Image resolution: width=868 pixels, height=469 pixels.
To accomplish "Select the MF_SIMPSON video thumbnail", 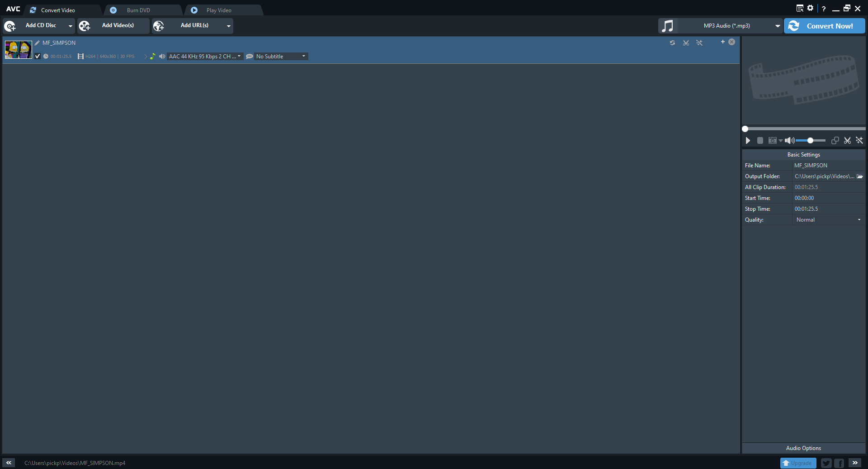I will (18, 49).
